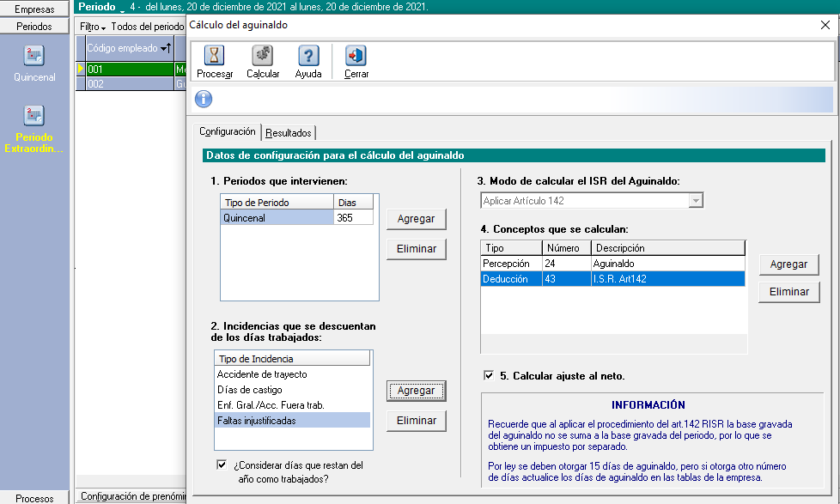Select 'Faltas injustificadas' incidence
The width and height of the screenshot is (840, 504).
[293, 421]
